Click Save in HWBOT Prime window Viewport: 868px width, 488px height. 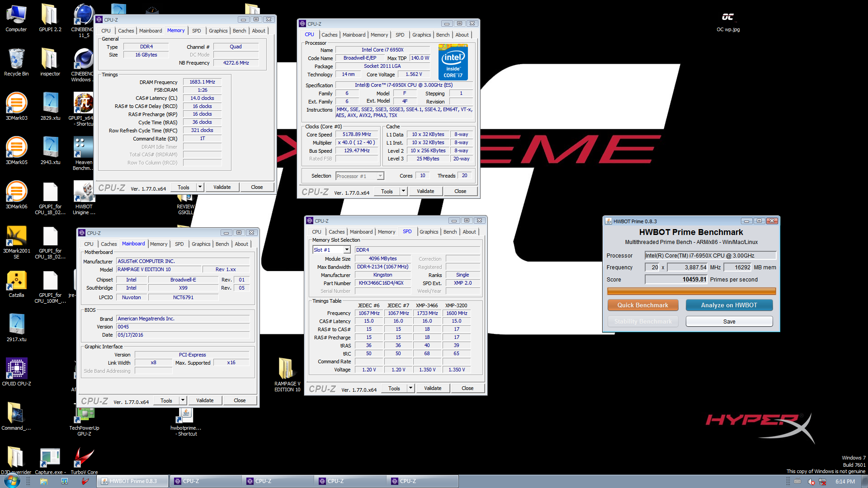pos(729,321)
